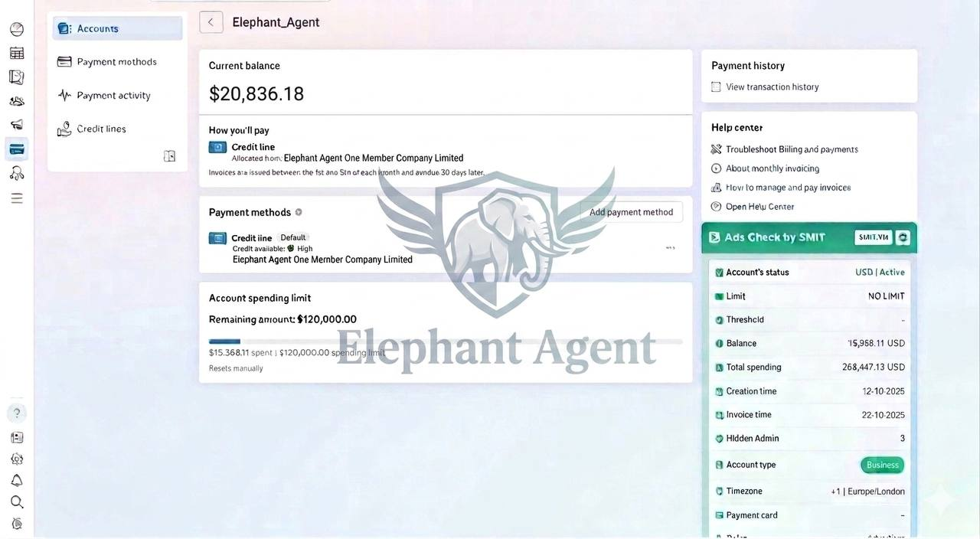Image resolution: width=980 pixels, height=539 pixels.
Task: Go back with the arrow beside Elephant_Agent
Action: pyautogui.click(x=211, y=22)
